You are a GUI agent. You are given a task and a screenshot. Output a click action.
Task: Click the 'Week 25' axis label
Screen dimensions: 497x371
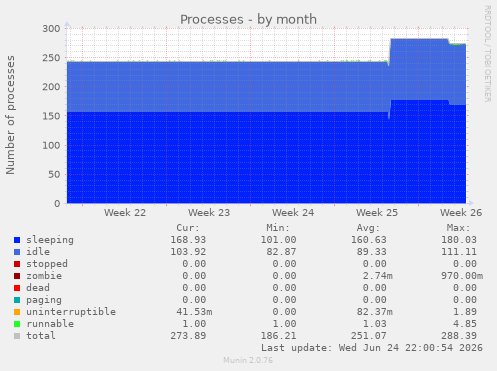[x=377, y=213]
